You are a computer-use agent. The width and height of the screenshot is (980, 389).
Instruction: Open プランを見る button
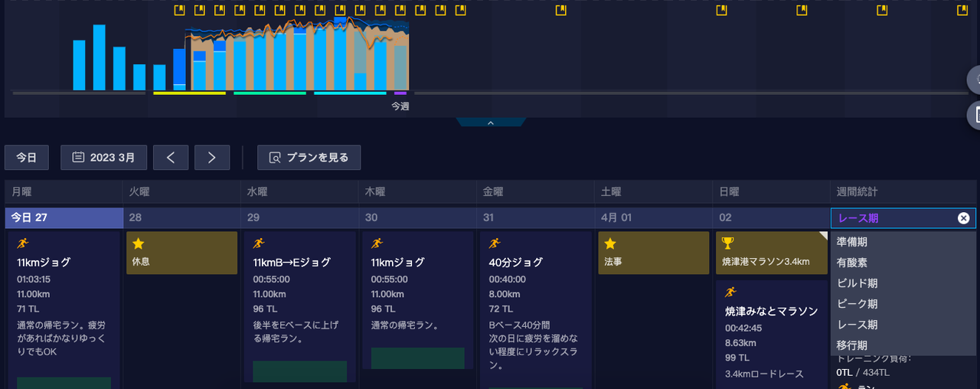coord(309,158)
